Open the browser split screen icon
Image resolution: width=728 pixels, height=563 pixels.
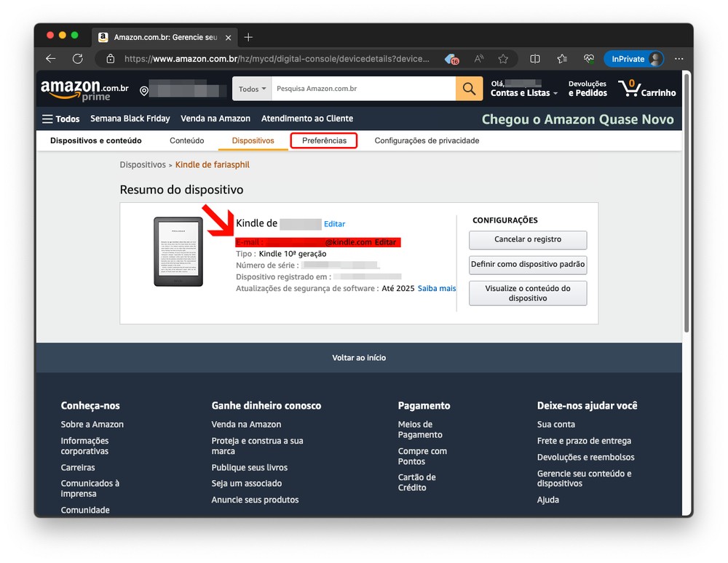(535, 59)
